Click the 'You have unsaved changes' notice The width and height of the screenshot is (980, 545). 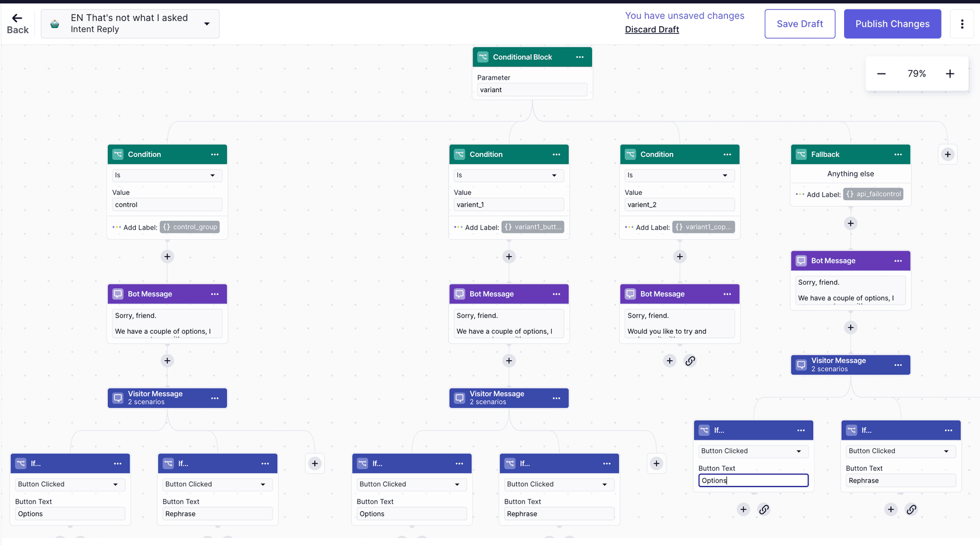pos(685,16)
